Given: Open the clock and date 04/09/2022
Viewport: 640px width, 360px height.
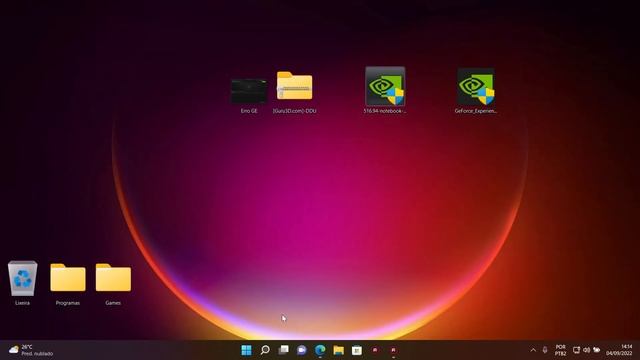Looking at the screenshot, I should click(x=619, y=350).
